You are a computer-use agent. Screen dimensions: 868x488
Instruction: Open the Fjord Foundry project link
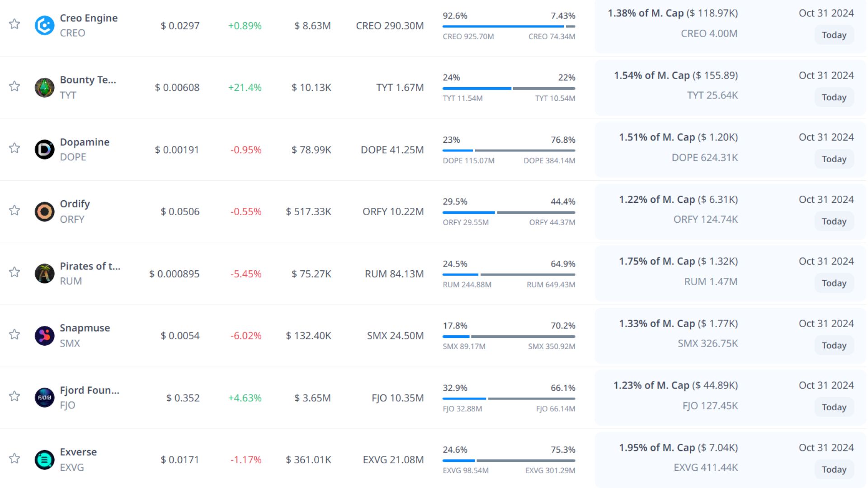click(90, 390)
